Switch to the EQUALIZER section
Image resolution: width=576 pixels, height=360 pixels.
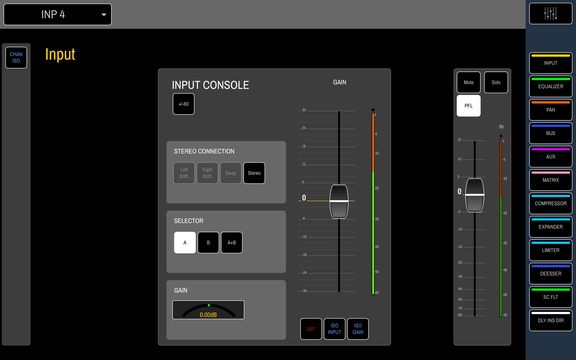tap(550, 87)
